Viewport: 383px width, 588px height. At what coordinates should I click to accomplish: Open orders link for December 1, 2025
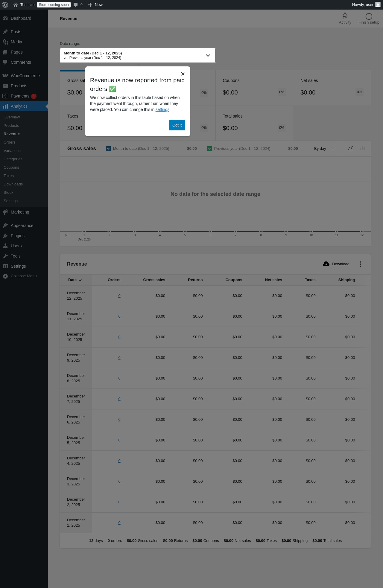tap(119, 523)
